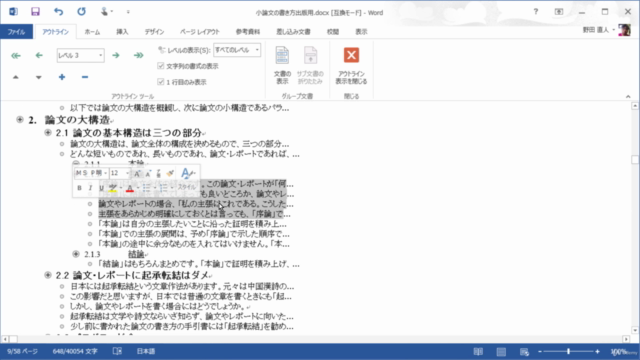This screenshot has height=360, width=640.
Task: Shrink font size in mini toolbar
Action: point(148,173)
